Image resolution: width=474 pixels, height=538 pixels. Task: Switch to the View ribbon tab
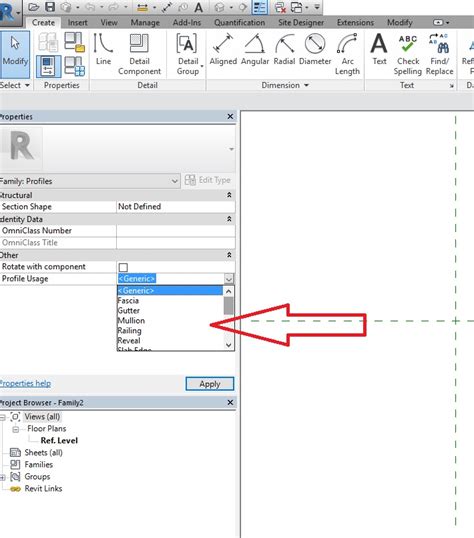point(109,23)
